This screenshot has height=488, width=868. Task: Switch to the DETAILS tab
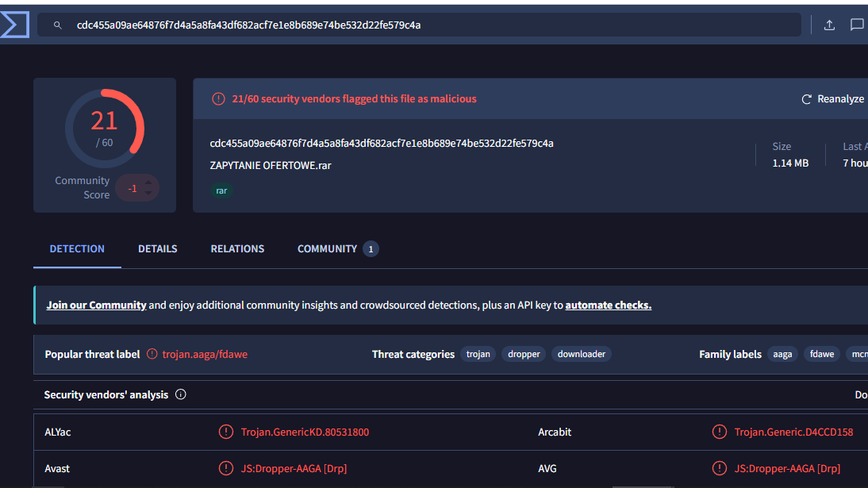coord(158,248)
